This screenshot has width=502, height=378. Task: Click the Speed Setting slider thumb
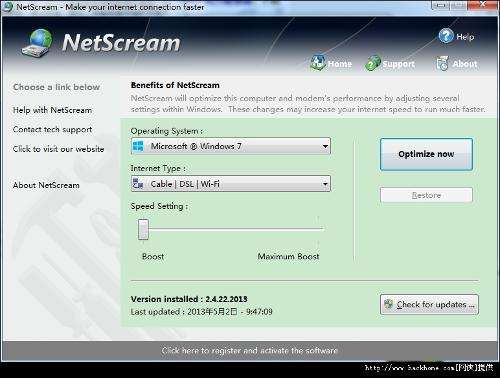(143, 229)
